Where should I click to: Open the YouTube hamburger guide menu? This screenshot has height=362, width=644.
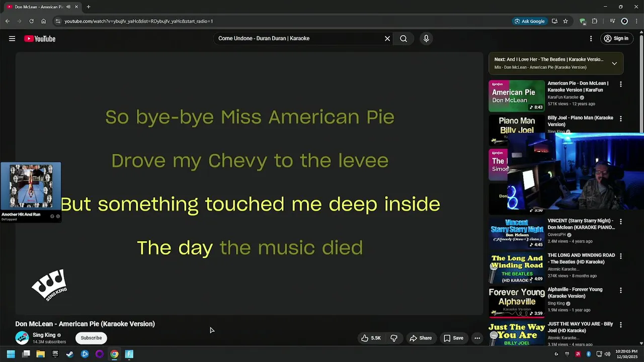[12, 39]
